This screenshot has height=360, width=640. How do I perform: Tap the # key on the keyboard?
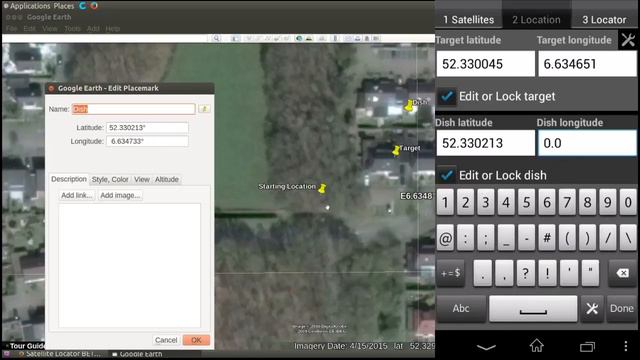(547, 238)
